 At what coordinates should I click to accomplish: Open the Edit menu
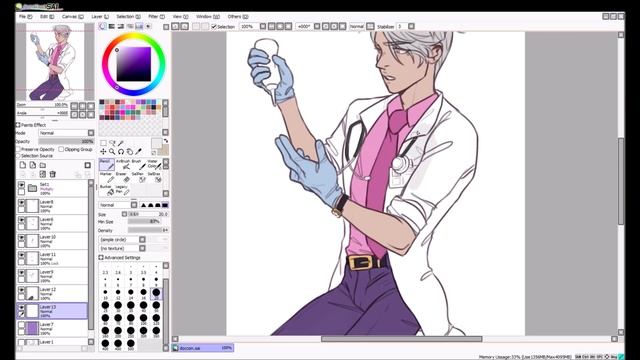click(47, 17)
